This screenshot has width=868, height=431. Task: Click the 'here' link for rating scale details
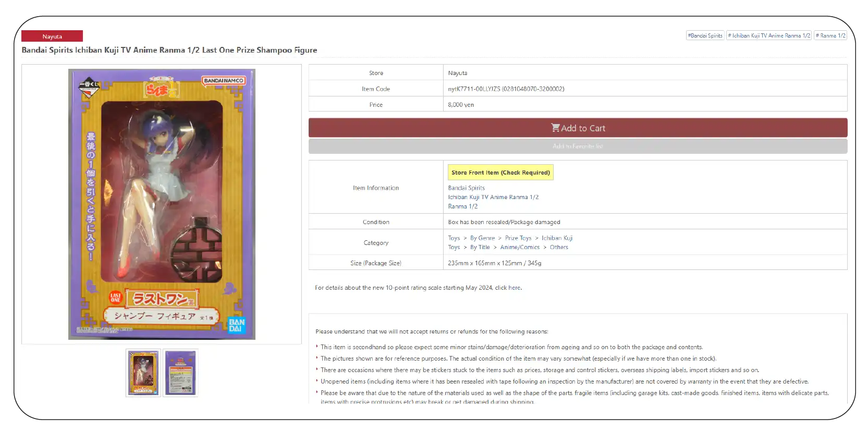(x=514, y=288)
